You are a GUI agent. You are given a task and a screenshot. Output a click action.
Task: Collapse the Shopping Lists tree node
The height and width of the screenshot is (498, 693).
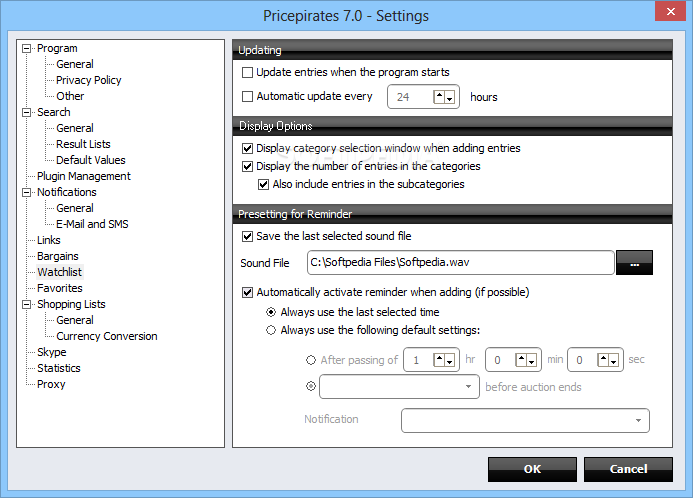[27, 304]
